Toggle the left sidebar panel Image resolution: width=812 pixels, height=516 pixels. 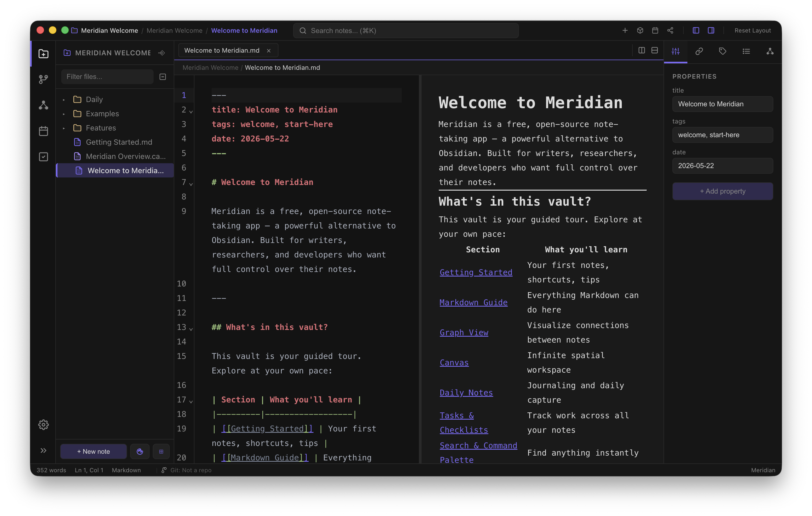[696, 31]
